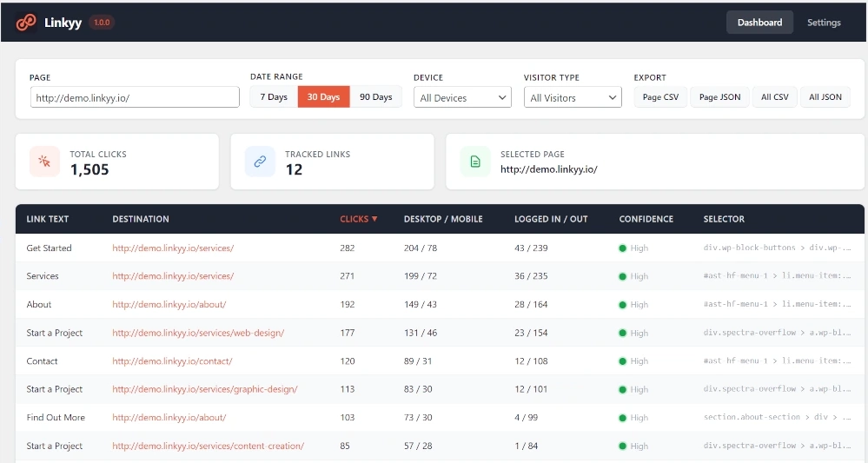Screen dimensions: 868x463
Task: Click the section.about-section selector text
Action: pyautogui.click(x=778, y=417)
